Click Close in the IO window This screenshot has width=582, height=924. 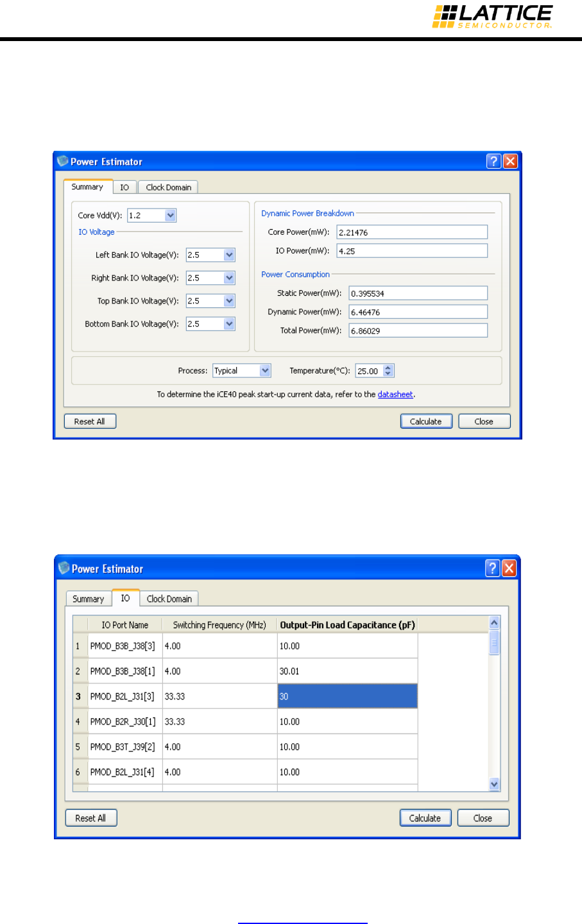pos(483,818)
